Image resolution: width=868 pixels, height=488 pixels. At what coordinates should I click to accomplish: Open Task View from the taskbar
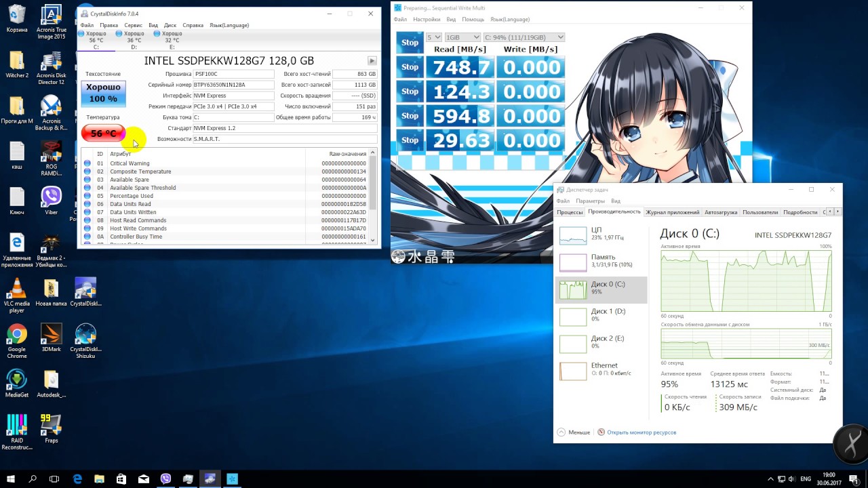54,479
